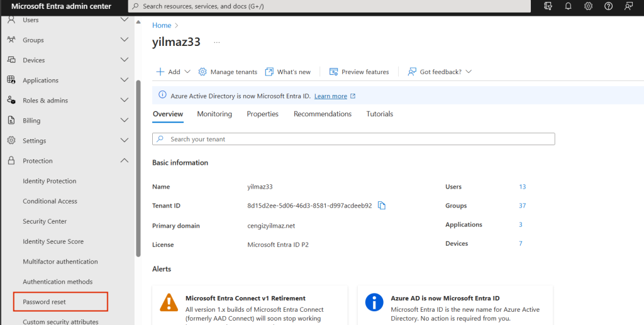Click the Learn more link

tap(331, 96)
